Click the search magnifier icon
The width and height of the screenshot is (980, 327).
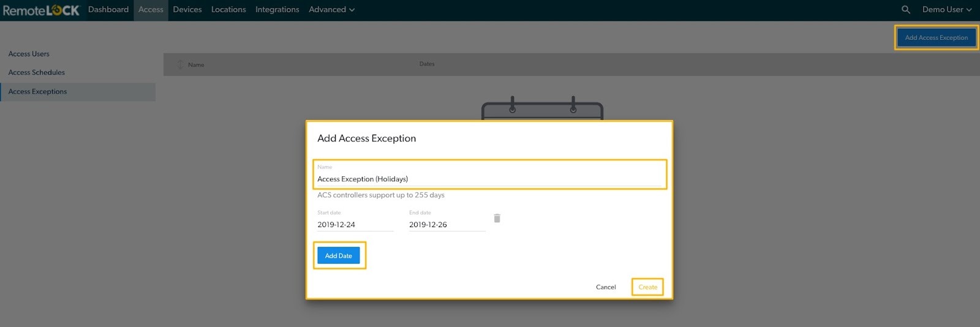point(905,10)
